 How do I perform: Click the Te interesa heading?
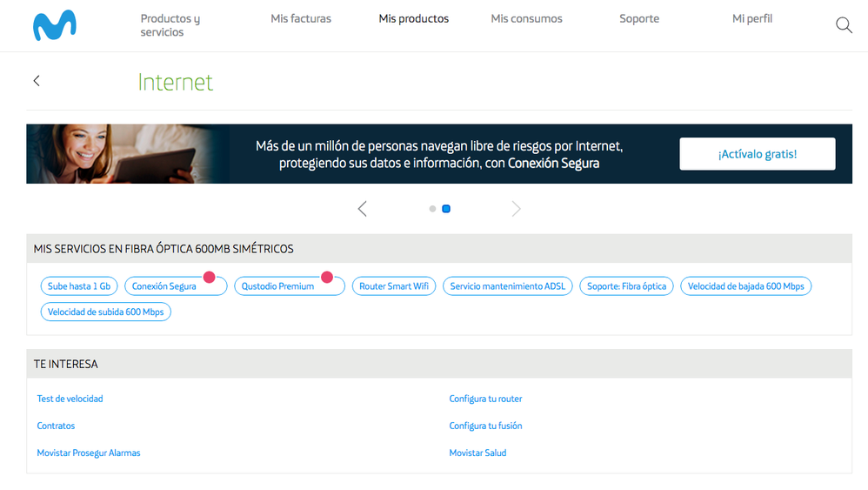pyautogui.click(x=66, y=365)
